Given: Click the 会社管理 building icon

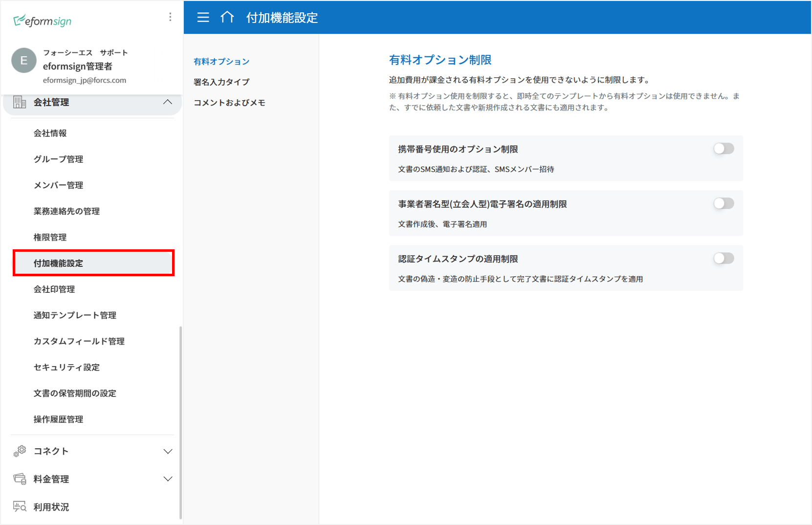Looking at the screenshot, I should point(20,102).
